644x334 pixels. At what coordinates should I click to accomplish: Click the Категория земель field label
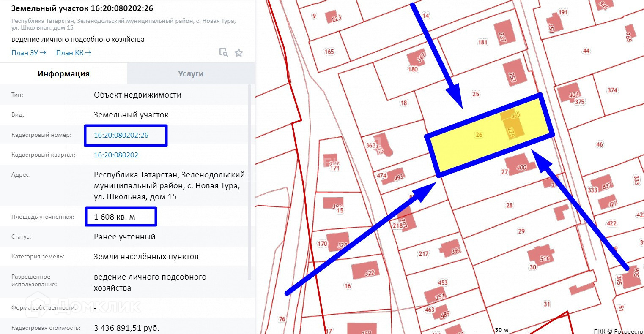[38, 257]
